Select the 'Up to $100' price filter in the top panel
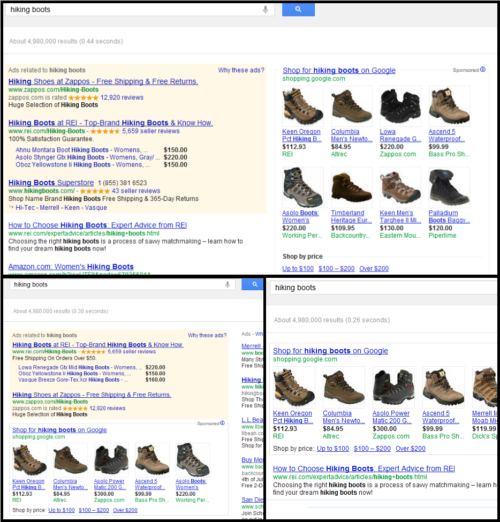Viewport: 500px width, 522px height. click(298, 268)
